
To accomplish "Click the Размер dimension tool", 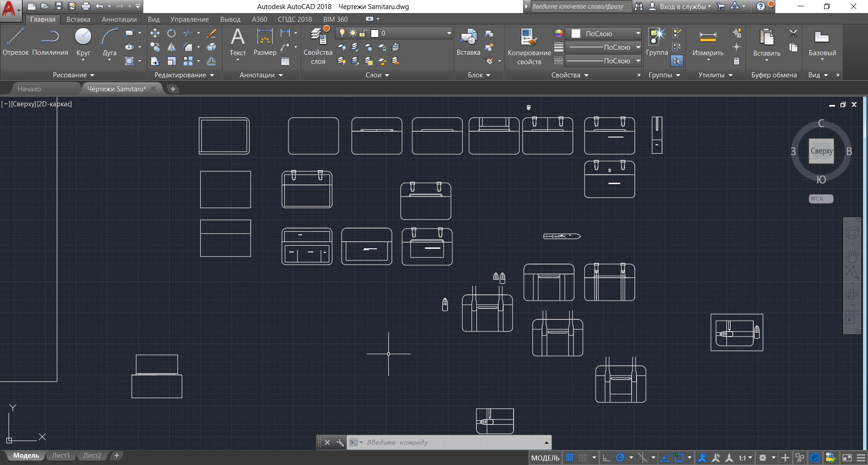I will 265,42.
